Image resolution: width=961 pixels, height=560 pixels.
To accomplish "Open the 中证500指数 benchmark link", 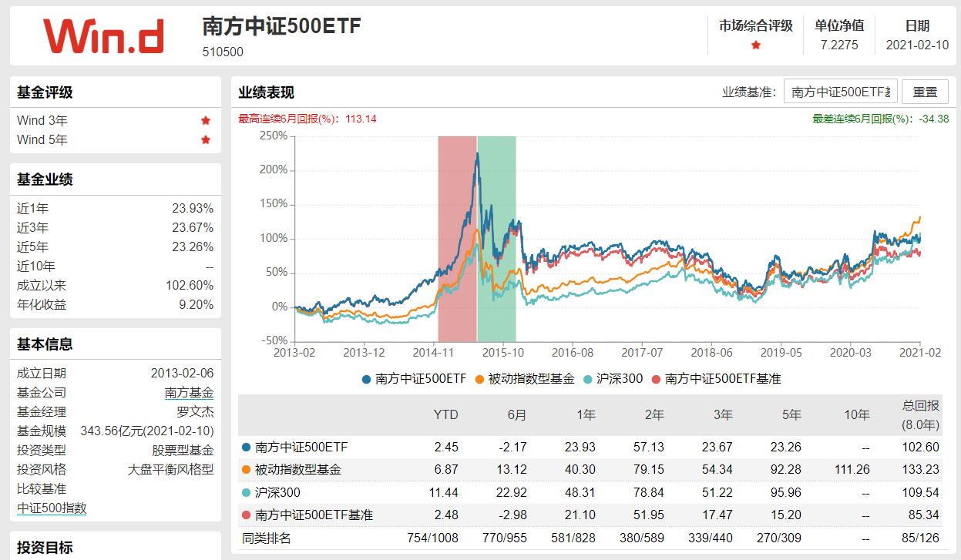I will tap(52, 508).
